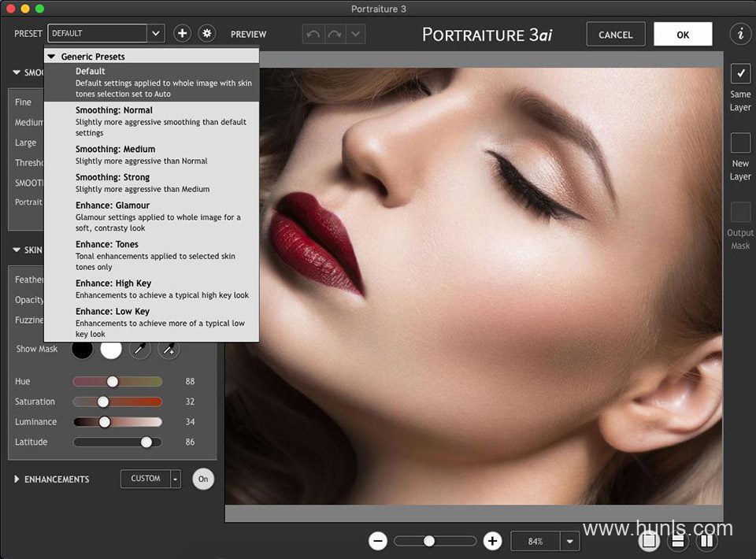756x559 pixels.
Task: Open the info icon at top right
Action: tap(740, 34)
